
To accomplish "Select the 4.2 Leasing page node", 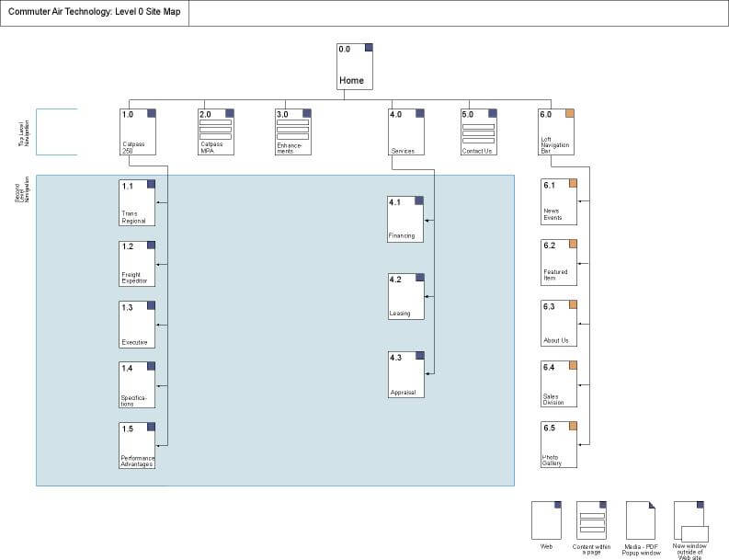I will click(405, 296).
